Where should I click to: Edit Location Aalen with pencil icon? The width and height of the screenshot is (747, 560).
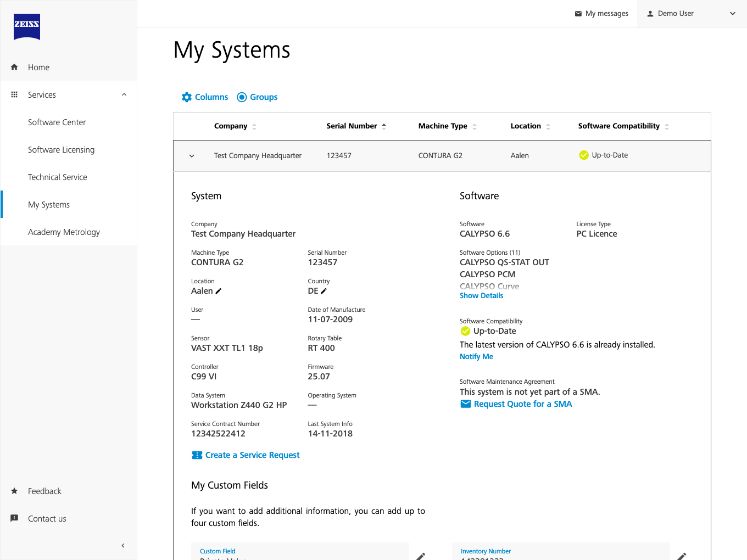click(x=219, y=291)
